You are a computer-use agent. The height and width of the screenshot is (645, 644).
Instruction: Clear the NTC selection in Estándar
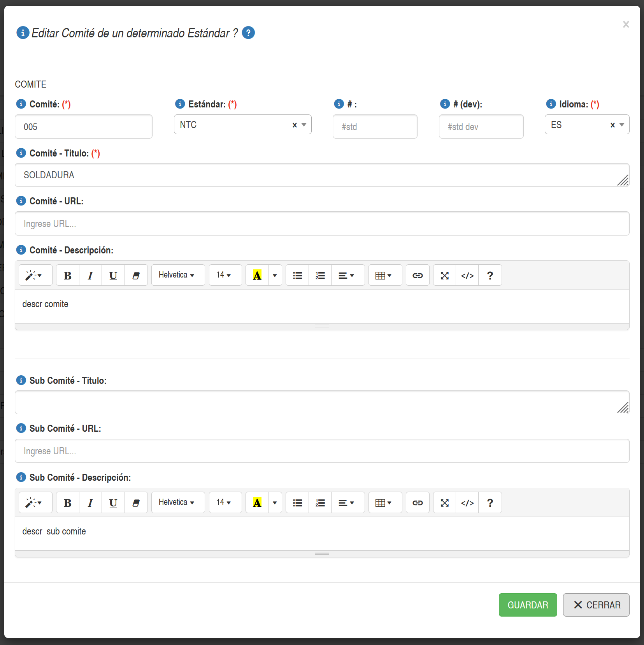click(295, 125)
